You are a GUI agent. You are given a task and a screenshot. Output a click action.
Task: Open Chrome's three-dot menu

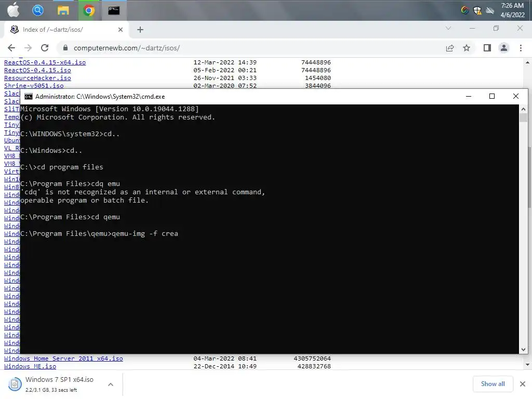click(x=521, y=48)
